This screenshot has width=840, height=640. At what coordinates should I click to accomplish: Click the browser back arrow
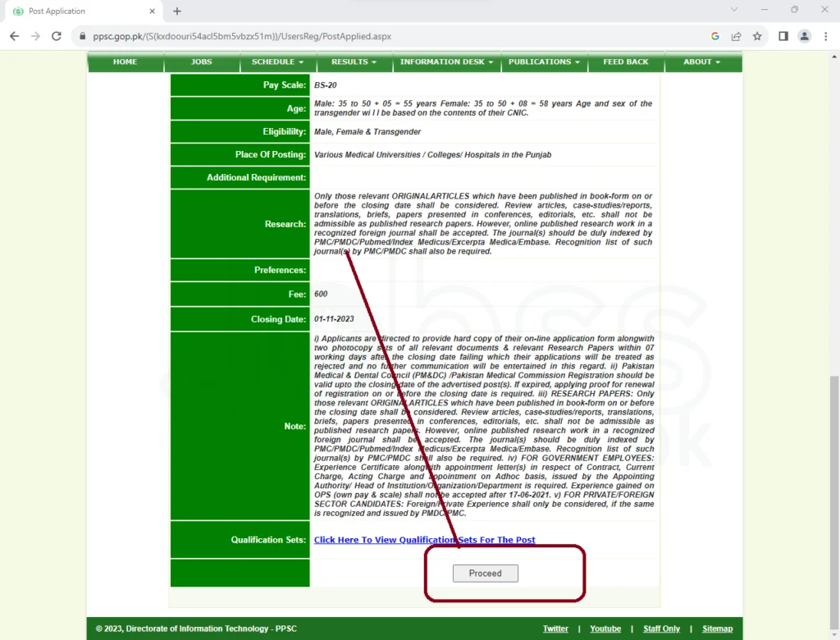(x=15, y=36)
